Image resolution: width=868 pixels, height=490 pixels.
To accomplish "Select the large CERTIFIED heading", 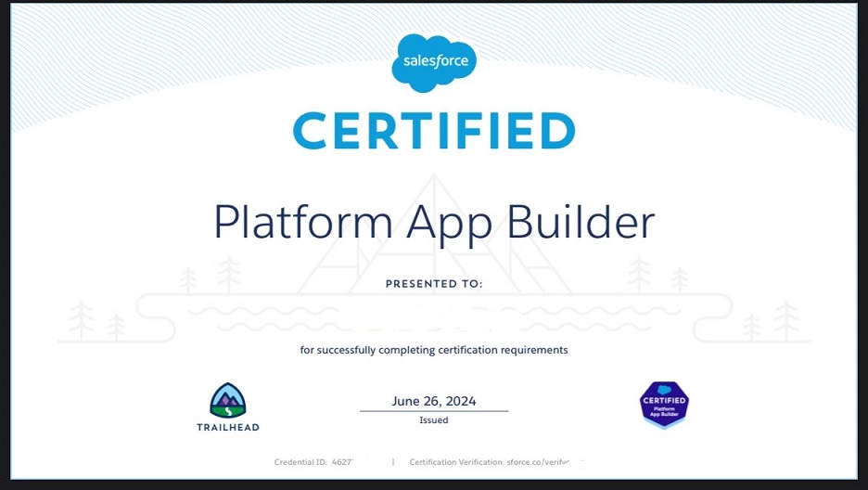I will click(434, 131).
